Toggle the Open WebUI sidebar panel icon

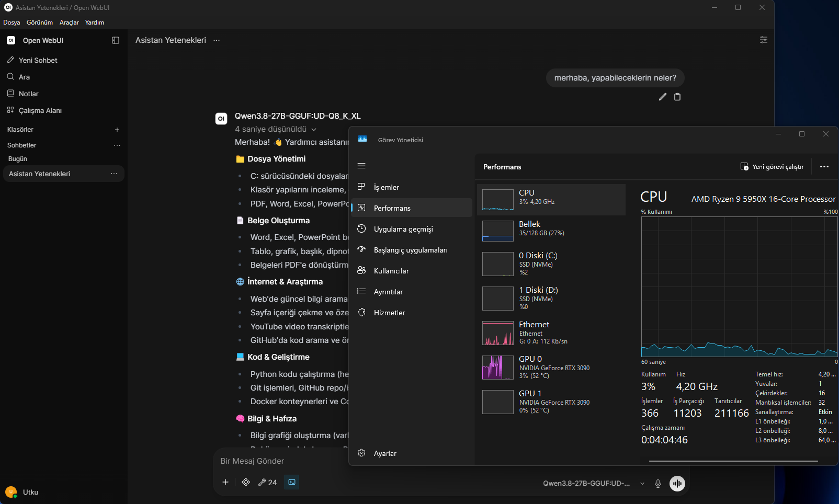[116, 40]
